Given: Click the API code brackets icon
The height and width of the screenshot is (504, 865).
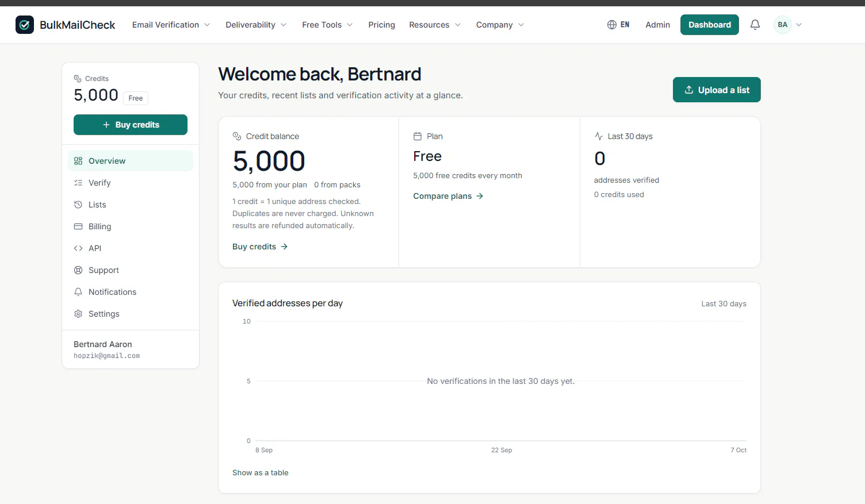Looking at the screenshot, I should (x=78, y=248).
